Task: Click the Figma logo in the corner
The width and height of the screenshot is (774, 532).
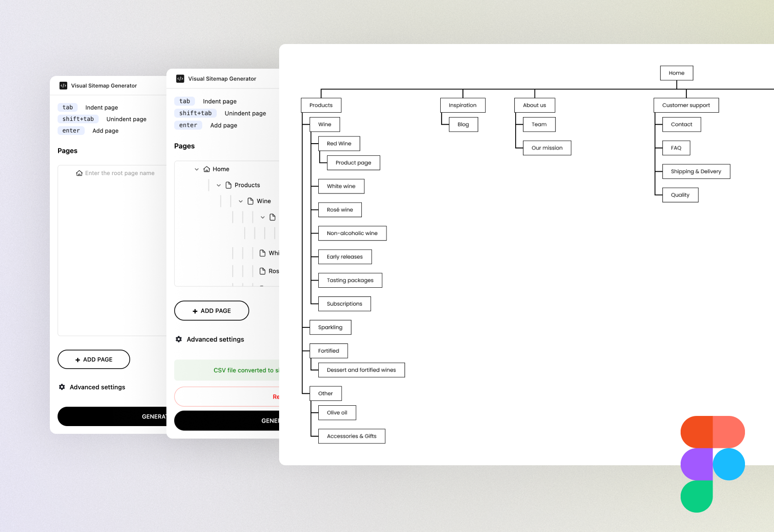Action: [x=713, y=464]
